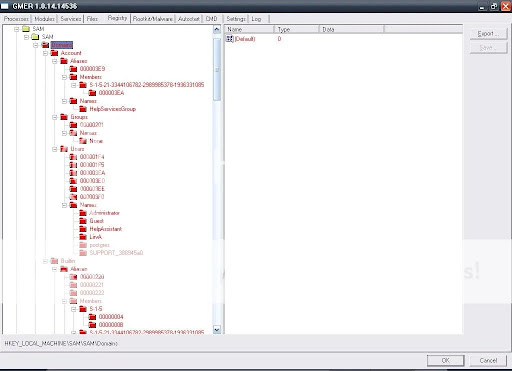512x371 pixels.
Task: Sort by the Type column header
Action: (296, 29)
